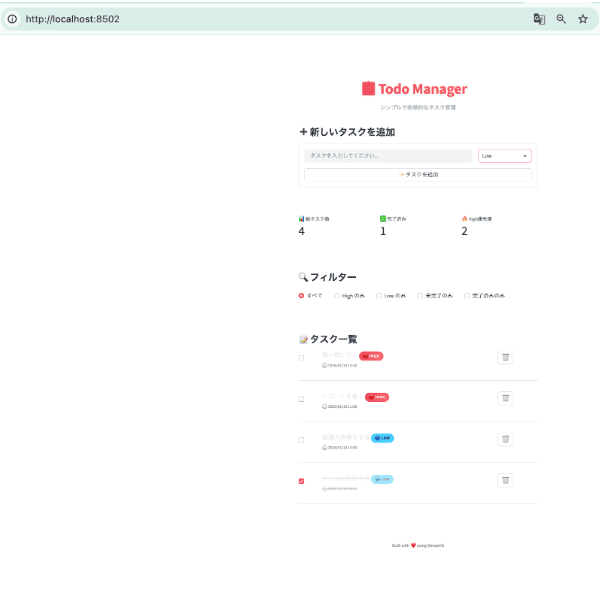This screenshot has width=600, height=595.
Task: Click the subtitle under Todo Manager
Action: pyautogui.click(x=418, y=107)
